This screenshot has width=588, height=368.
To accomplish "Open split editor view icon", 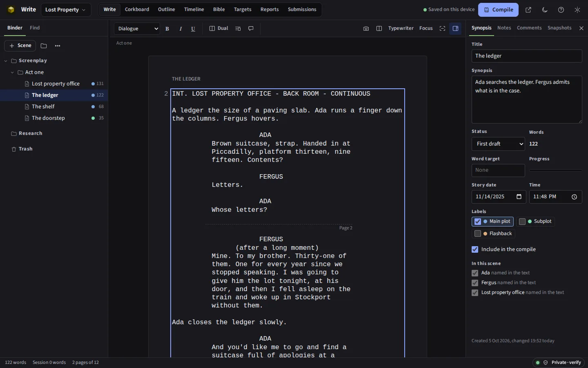I will 379,29.
